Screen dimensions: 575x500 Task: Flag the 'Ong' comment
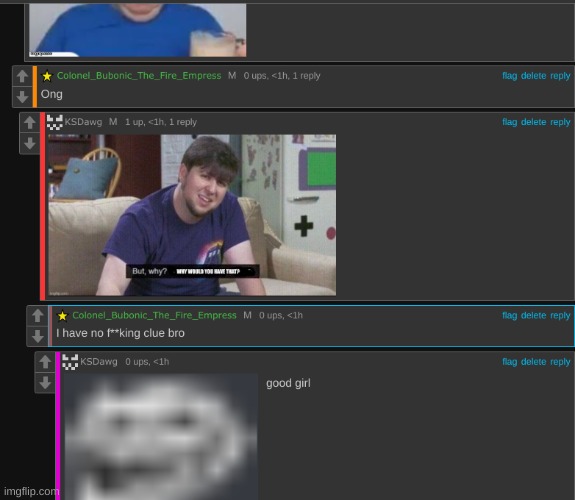coord(509,76)
